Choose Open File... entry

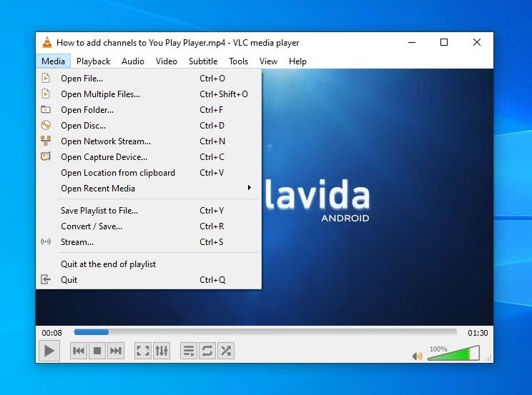click(149, 79)
